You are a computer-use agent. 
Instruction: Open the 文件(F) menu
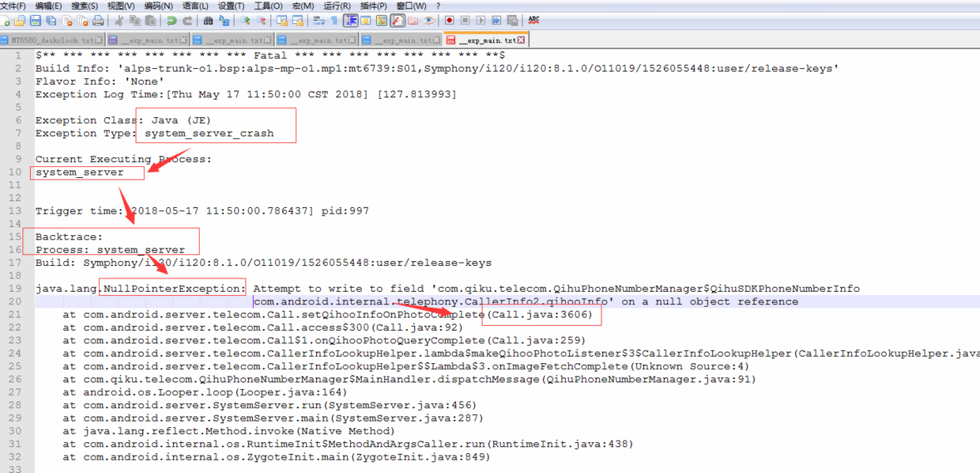pyautogui.click(x=13, y=6)
